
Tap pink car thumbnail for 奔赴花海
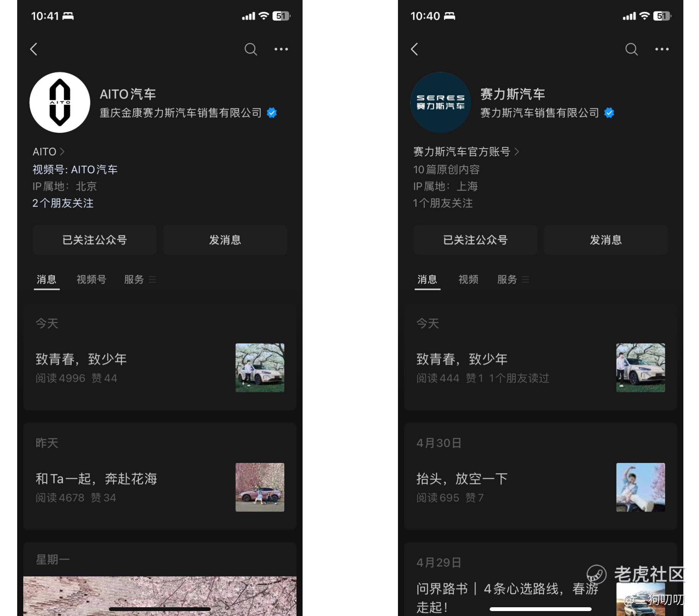coord(260,487)
